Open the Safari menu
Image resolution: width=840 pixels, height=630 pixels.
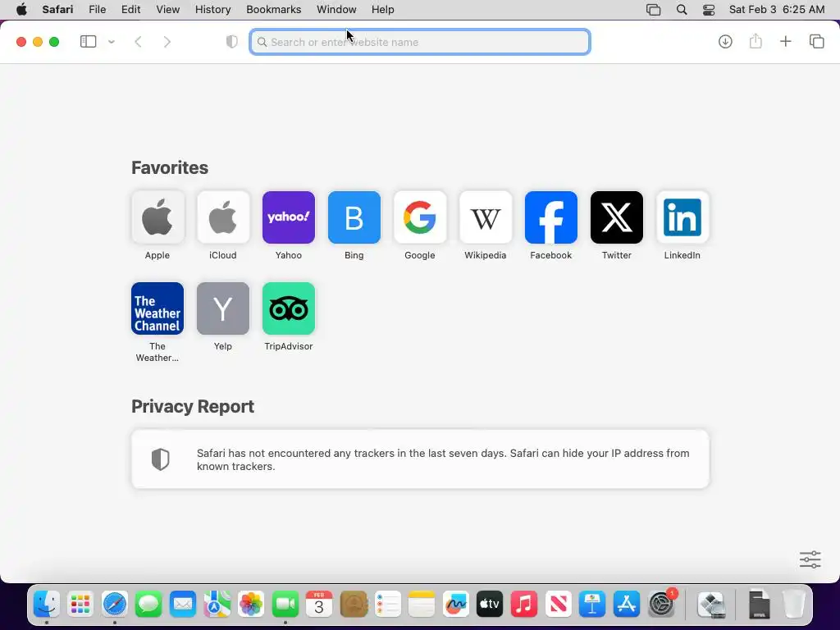(58, 10)
